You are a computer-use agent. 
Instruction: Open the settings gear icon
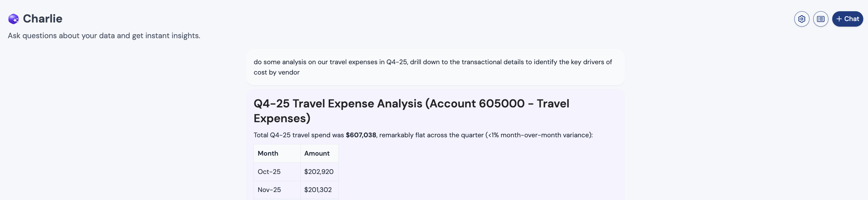tap(802, 19)
